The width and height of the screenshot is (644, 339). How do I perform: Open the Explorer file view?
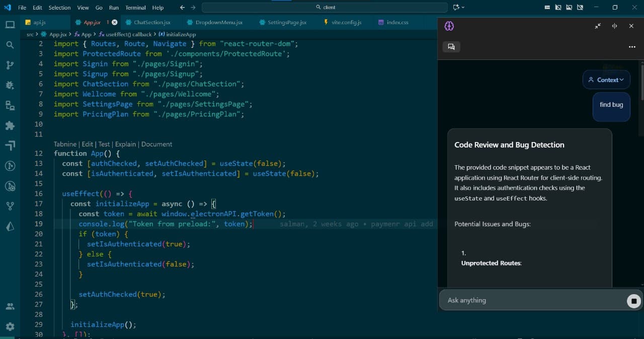point(10,24)
